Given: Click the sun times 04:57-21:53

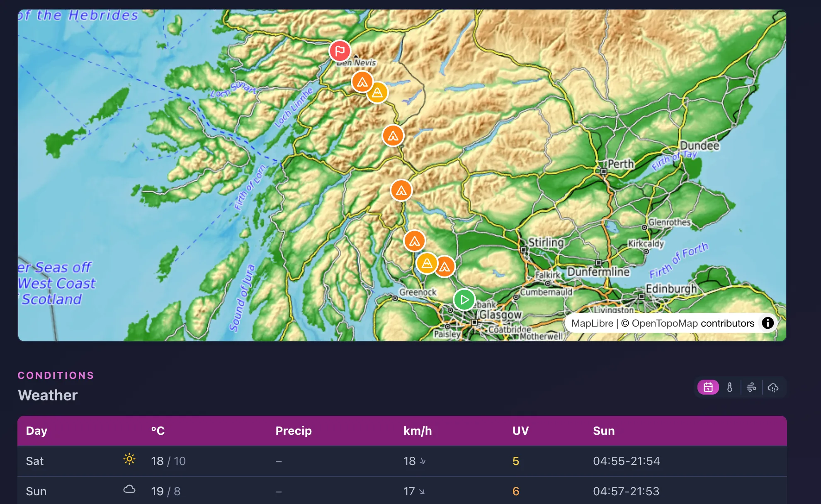Looking at the screenshot, I should [626, 491].
